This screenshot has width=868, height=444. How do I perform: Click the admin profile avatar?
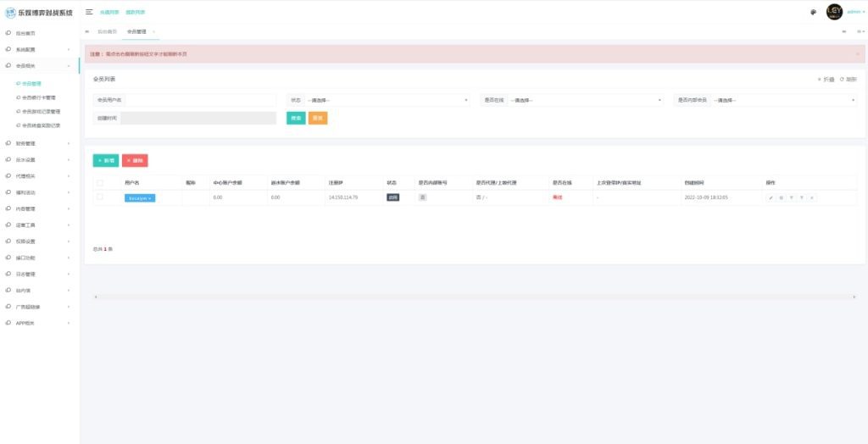[834, 12]
